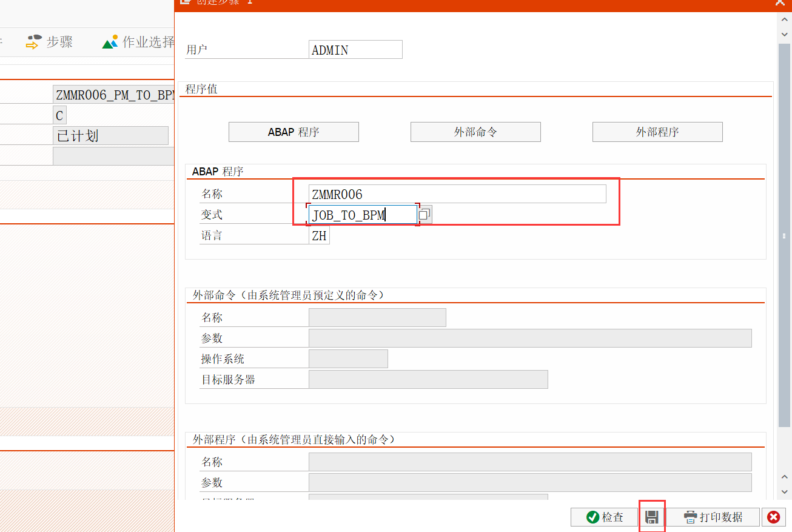The height and width of the screenshot is (532, 792).
Task: Click the 目标服务器 input field of 外部命令
Action: click(428, 380)
